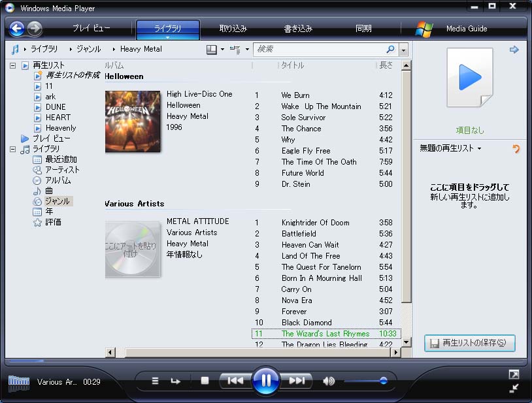
Task: Switch to compact mode button
Action: (x=514, y=389)
